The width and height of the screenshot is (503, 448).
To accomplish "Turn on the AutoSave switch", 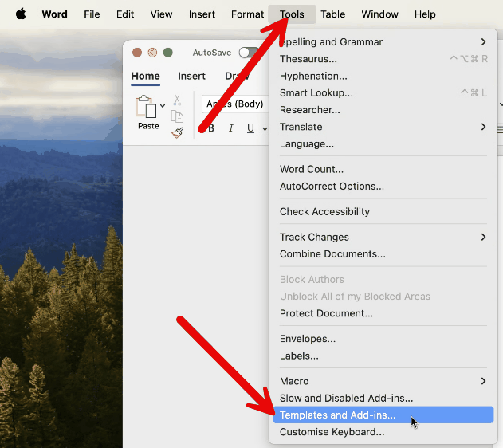I will pos(249,53).
